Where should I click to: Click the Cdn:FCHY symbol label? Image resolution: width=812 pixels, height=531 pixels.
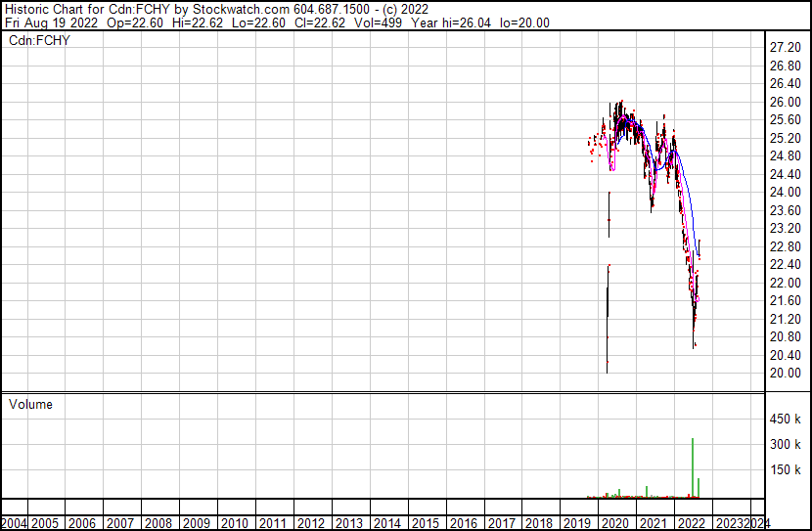pyautogui.click(x=36, y=40)
